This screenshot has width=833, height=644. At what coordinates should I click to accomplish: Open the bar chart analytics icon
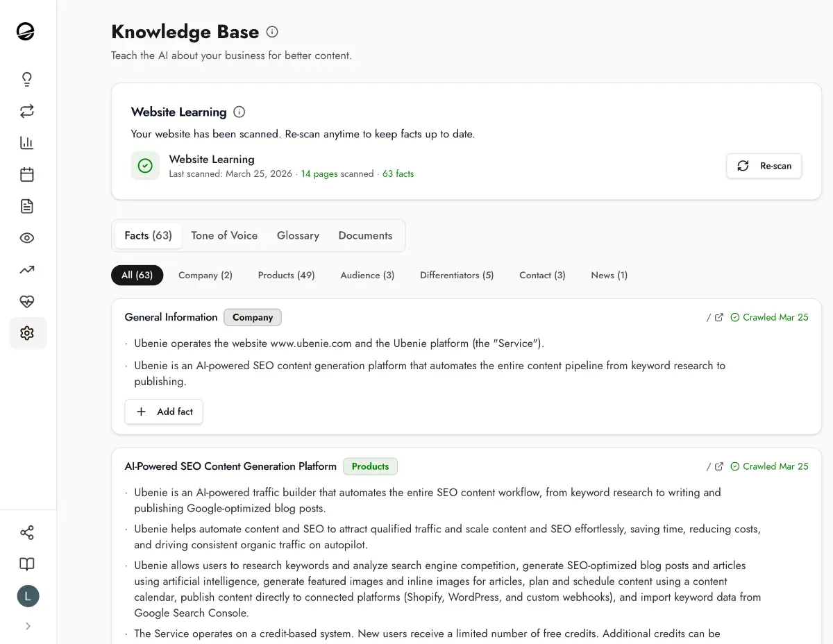pos(27,143)
